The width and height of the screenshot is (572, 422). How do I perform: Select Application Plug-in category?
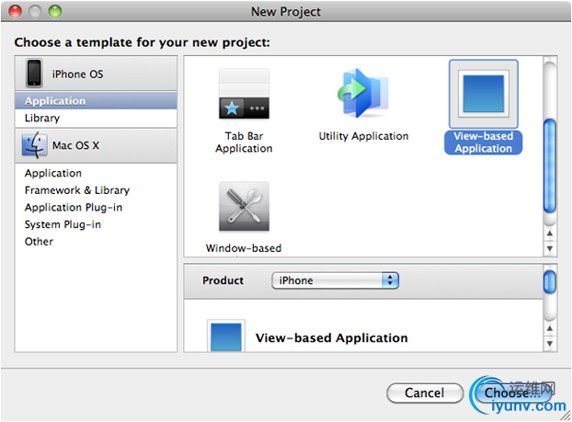(x=96, y=207)
